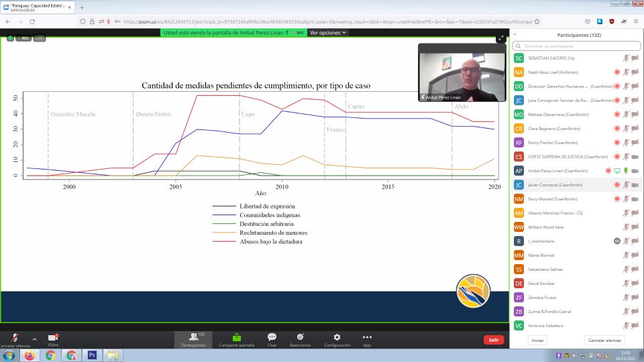Click the Cancelar silenciar button

tap(604, 341)
